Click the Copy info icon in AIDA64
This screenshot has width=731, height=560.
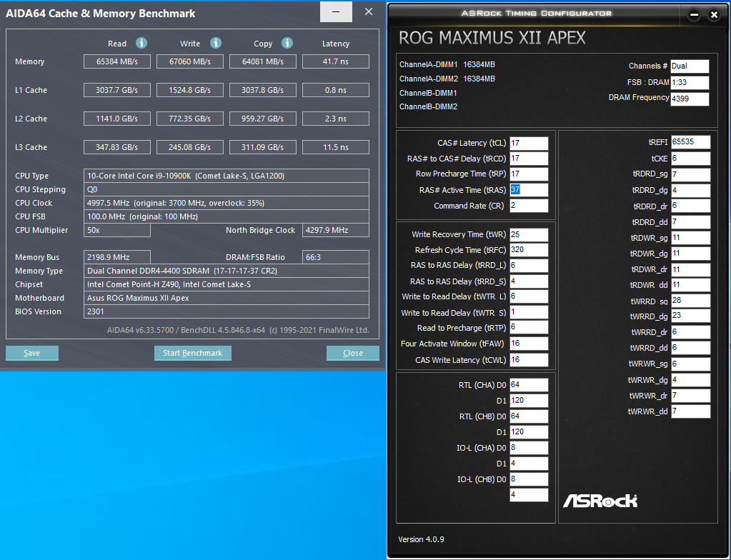(287, 44)
